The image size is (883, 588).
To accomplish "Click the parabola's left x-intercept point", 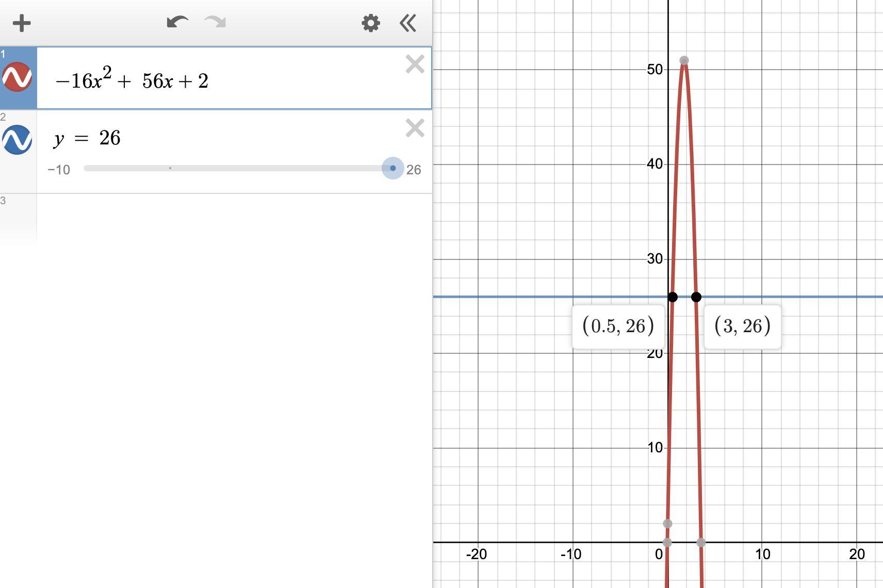I will 667,542.
